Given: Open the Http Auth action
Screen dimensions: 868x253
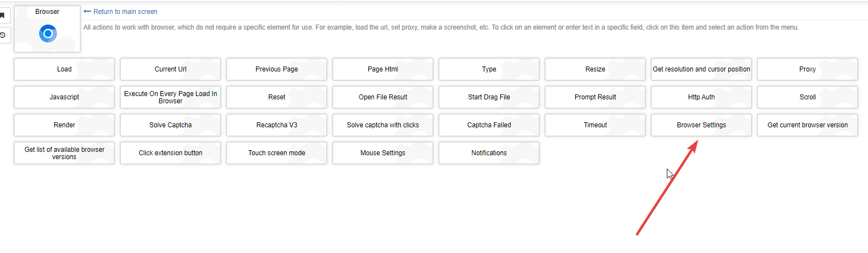Looking at the screenshot, I should coord(701,97).
